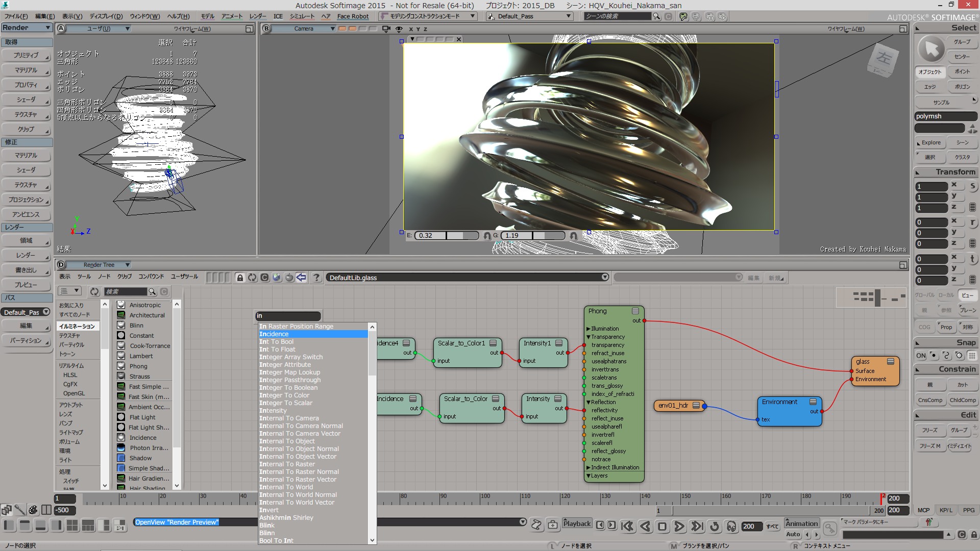Open the ICE menu
Screen dimensions: 980x551
coord(278,16)
